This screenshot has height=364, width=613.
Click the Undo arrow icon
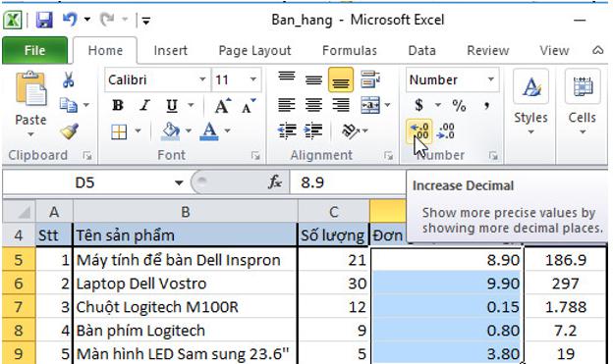[70, 20]
